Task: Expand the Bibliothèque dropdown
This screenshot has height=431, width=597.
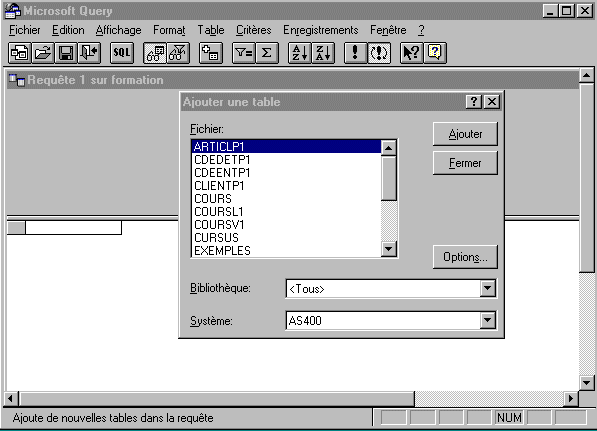Action: point(488,288)
